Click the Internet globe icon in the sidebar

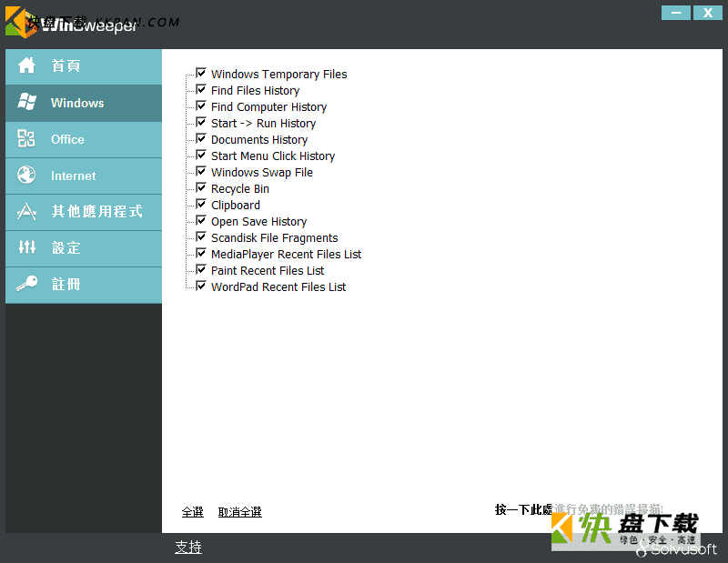[x=26, y=175]
